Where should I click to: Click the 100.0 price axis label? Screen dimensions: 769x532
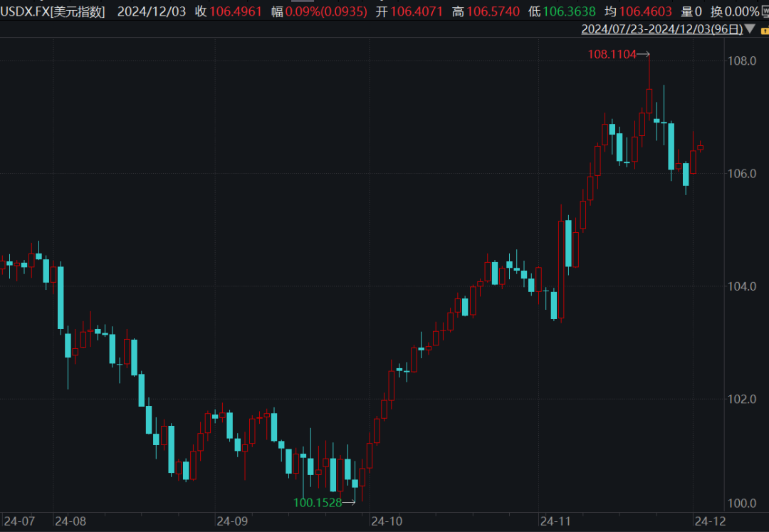click(741, 504)
